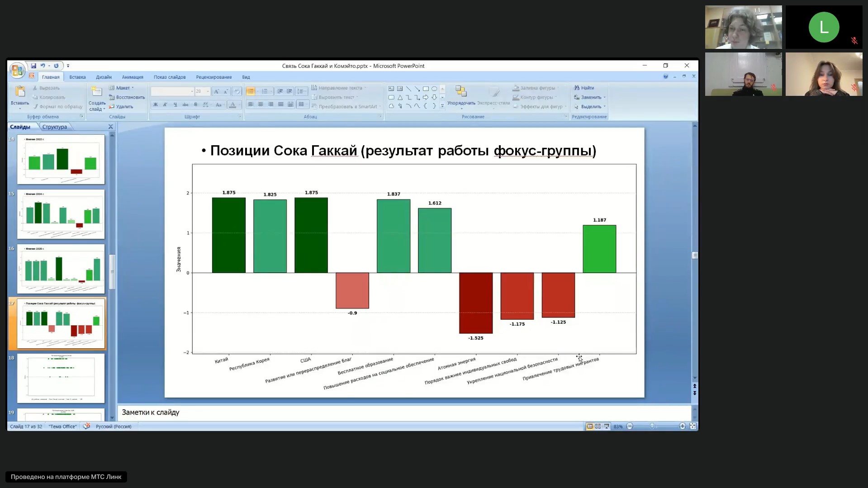Screen dimensions: 868x488
Task: Open the Рецензирование ribbon tab
Action: [x=214, y=77]
